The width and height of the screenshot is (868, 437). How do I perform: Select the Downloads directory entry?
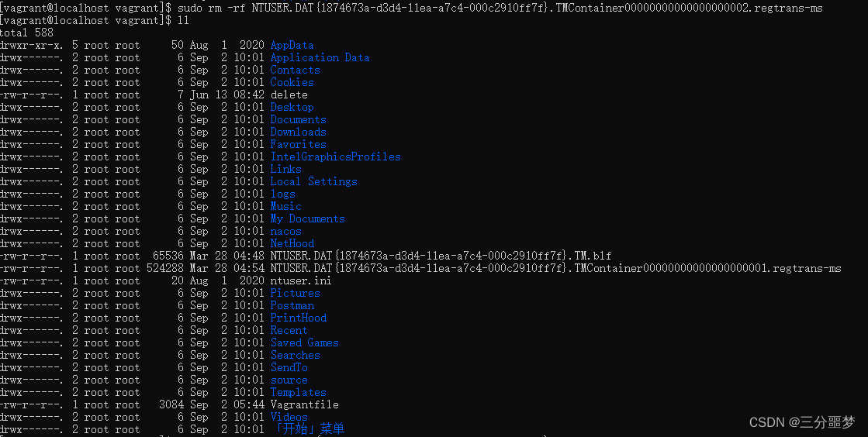[x=299, y=132]
